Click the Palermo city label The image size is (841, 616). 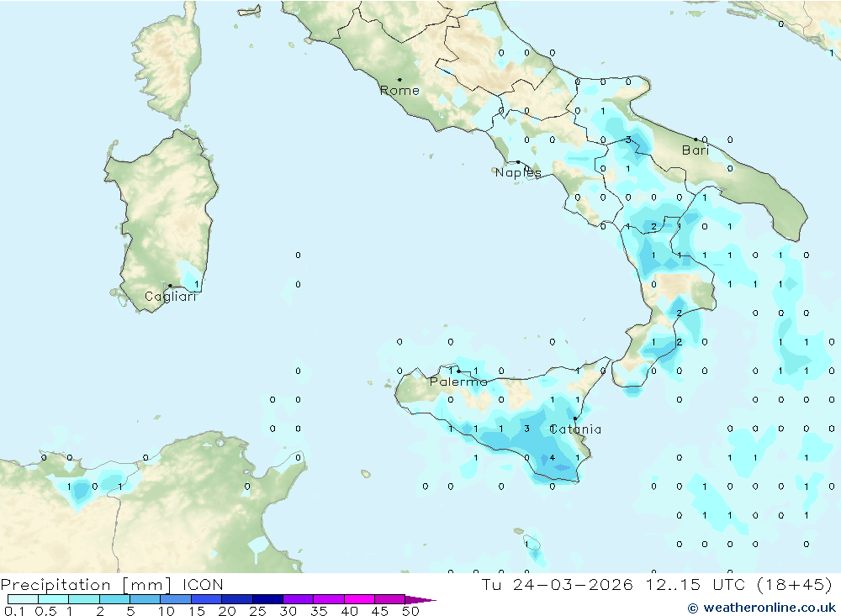[x=458, y=382]
